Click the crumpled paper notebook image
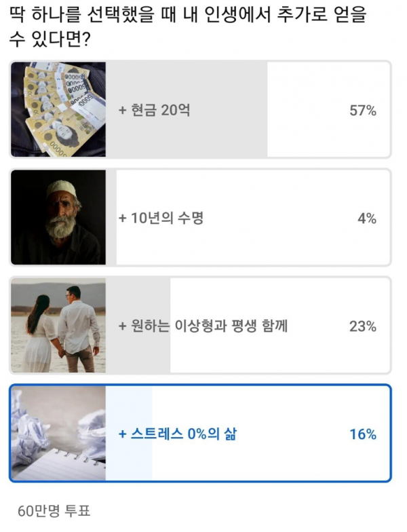The image size is (407, 532). pyautogui.click(x=58, y=434)
